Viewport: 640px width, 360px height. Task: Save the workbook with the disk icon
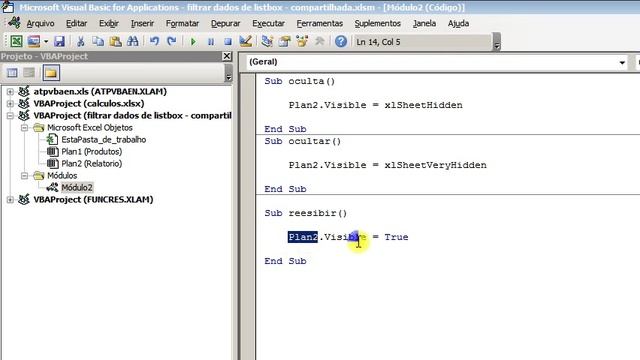(60, 41)
